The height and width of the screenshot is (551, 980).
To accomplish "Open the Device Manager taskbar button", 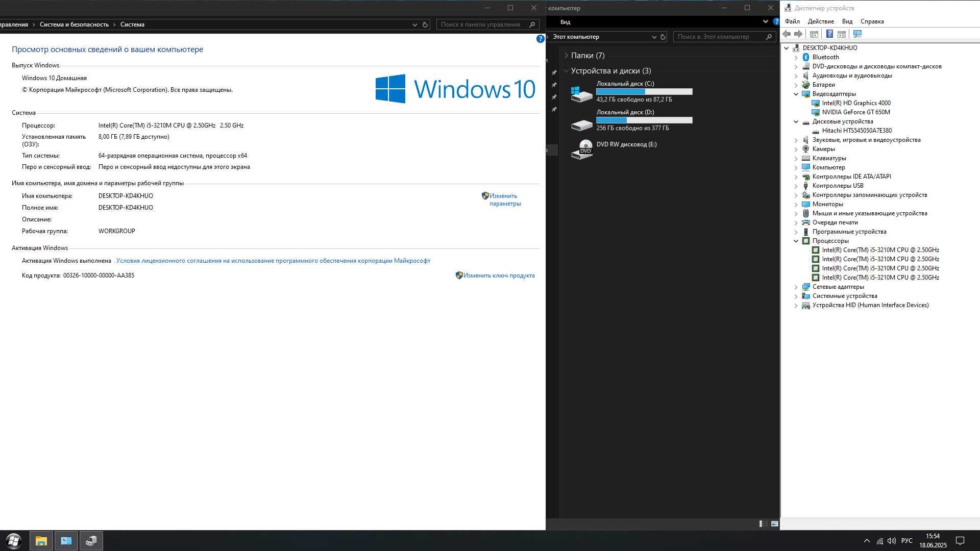I will (x=91, y=541).
